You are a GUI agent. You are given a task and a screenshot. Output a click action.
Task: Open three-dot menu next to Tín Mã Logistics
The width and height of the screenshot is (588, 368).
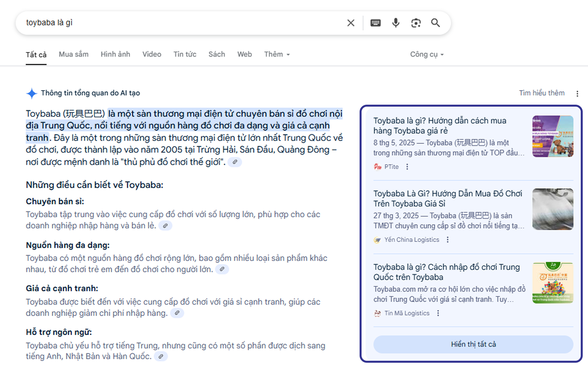click(438, 313)
